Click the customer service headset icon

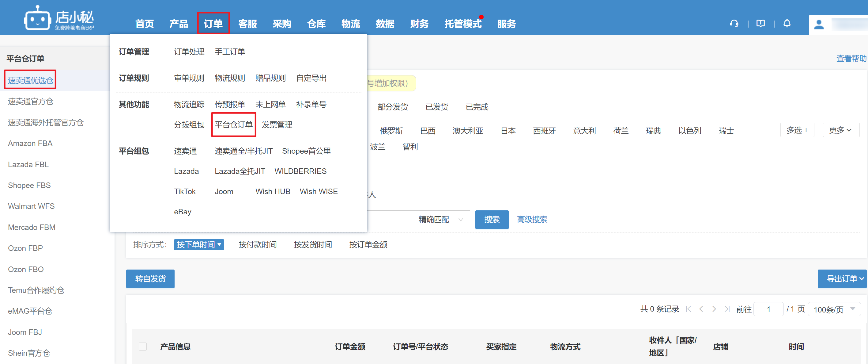point(734,24)
